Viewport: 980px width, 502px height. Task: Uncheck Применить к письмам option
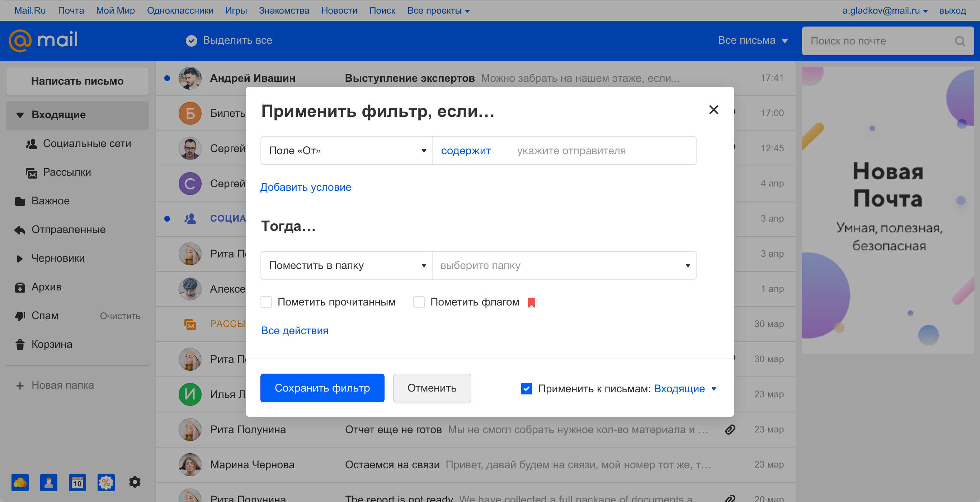tap(526, 389)
